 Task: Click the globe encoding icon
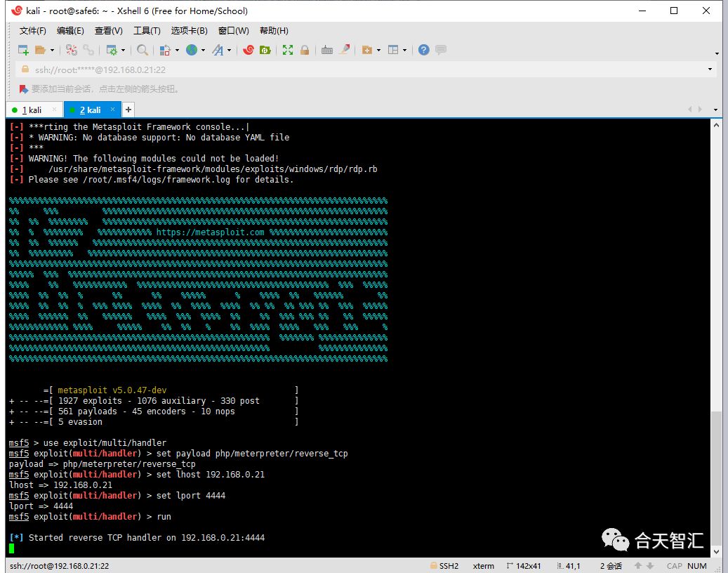pos(191,50)
